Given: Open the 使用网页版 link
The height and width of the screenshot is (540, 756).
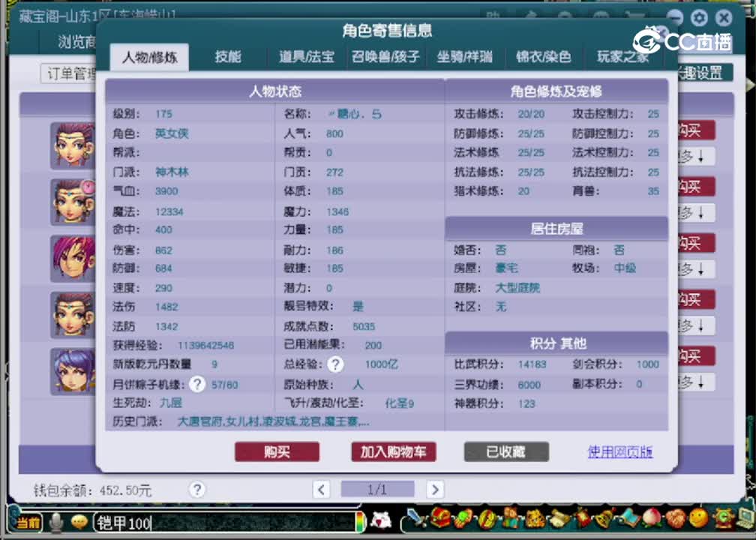Looking at the screenshot, I should tap(620, 452).
